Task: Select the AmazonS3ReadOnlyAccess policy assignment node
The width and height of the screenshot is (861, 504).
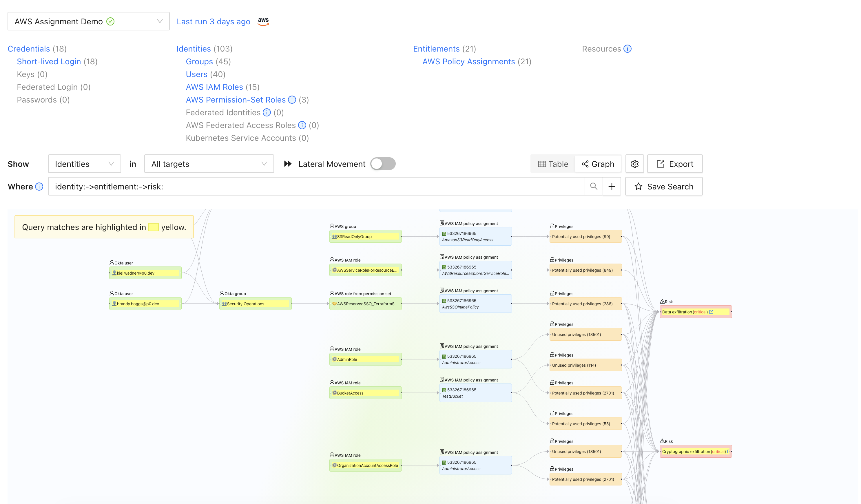Action: [x=475, y=236]
